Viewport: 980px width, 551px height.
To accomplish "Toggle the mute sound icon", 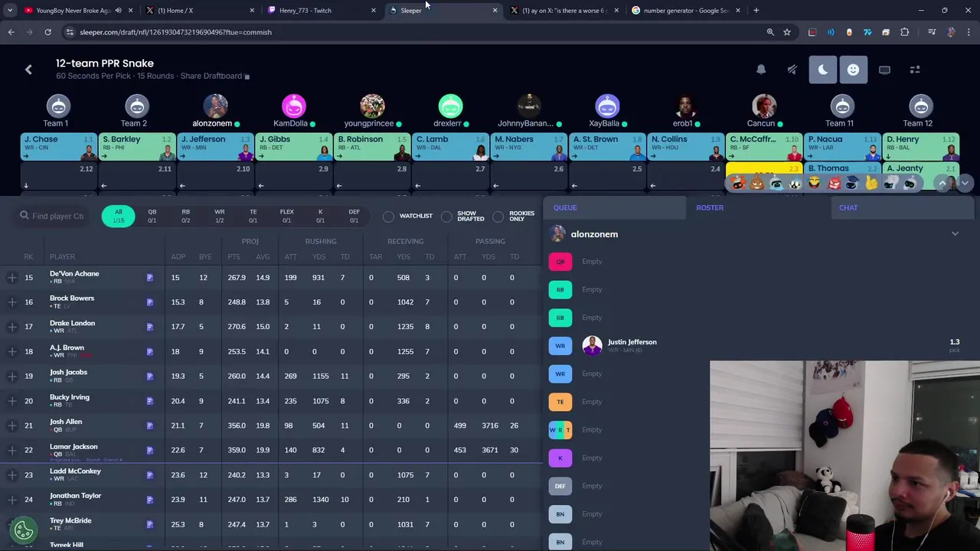I will pyautogui.click(x=792, y=70).
